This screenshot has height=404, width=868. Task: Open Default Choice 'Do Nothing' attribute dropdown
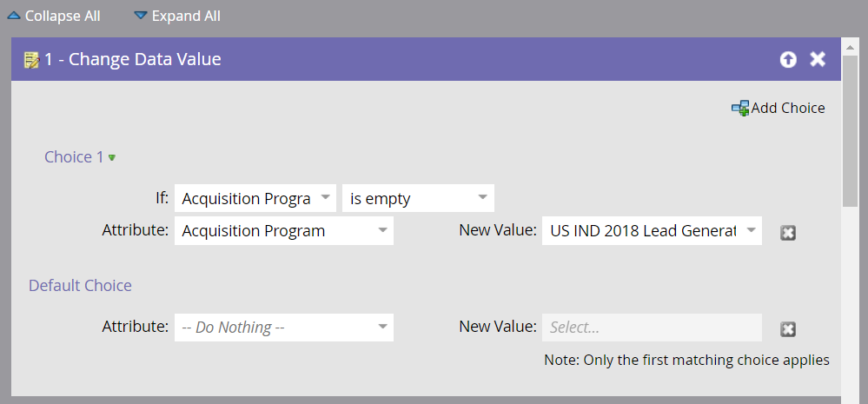pos(284,327)
